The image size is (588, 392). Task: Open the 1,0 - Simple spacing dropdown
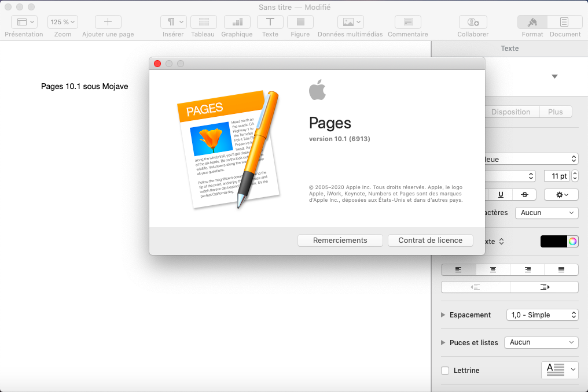(x=542, y=315)
